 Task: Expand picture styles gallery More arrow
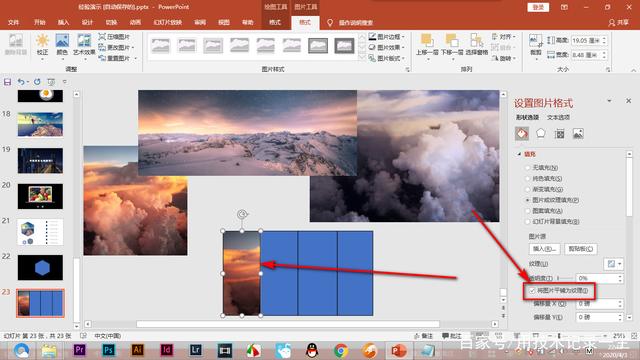362,58
